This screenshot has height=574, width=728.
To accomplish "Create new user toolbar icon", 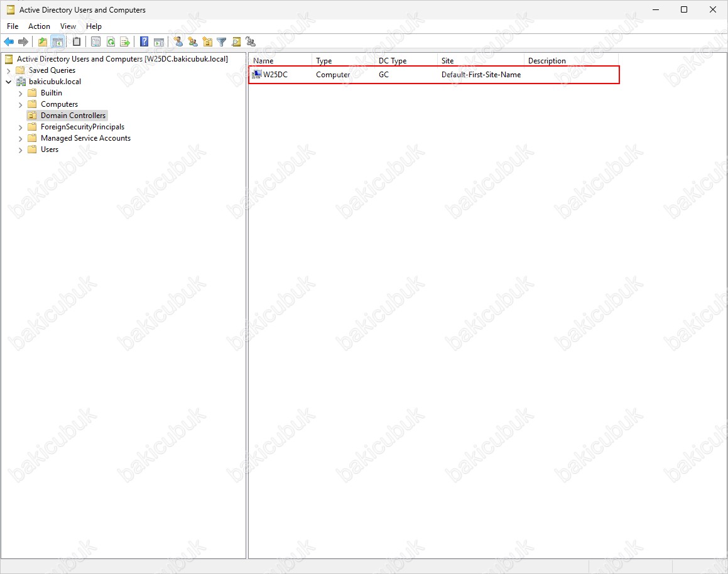I will 178,41.
